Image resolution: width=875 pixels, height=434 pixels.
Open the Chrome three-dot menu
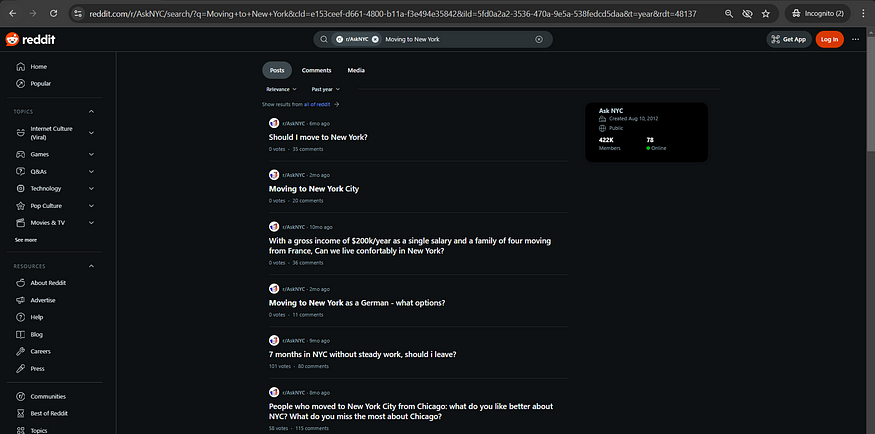(x=864, y=13)
